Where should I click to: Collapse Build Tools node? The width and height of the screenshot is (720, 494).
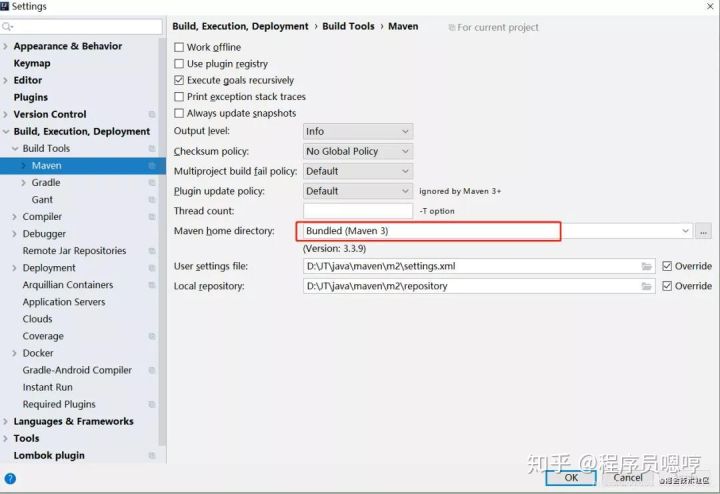click(x=15, y=148)
